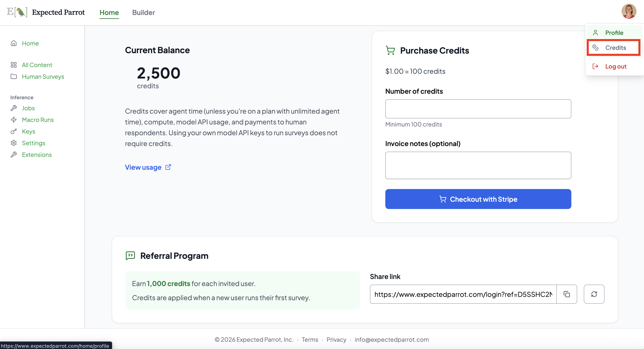This screenshot has height=349, width=644.
Task: Choose Log out from the menu
Action: point(616,66)
